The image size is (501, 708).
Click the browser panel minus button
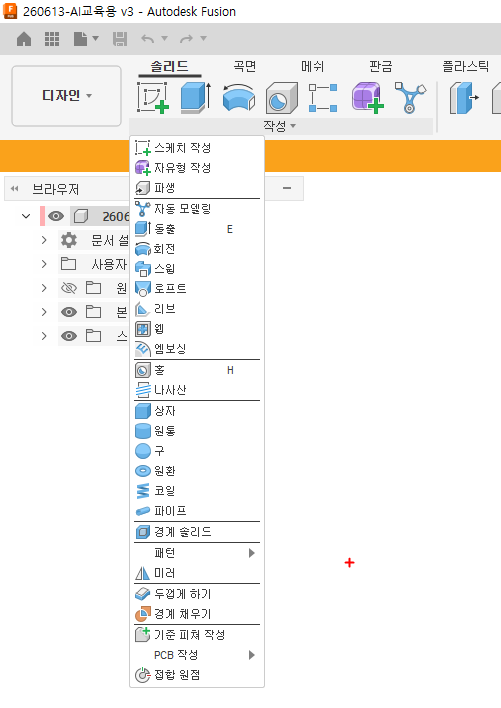[287, 188]
